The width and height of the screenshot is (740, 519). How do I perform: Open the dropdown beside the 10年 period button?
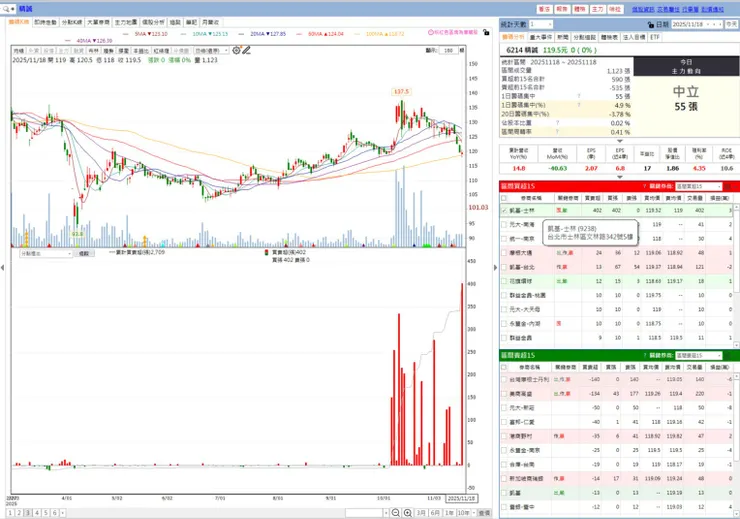click(x=474, y=513)
